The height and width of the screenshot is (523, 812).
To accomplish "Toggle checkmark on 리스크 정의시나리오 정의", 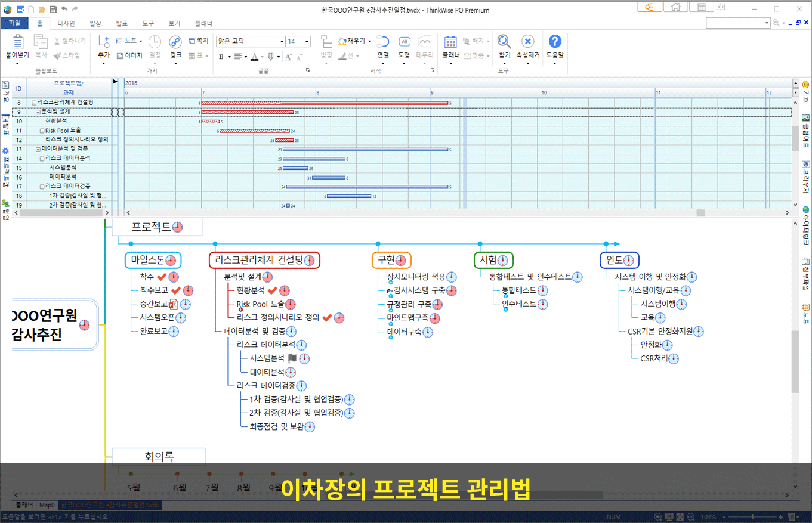I will pos(327,317).
